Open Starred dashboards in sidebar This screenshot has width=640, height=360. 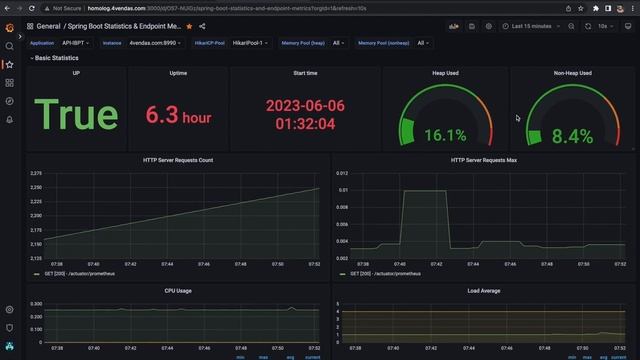click(x=9, y=64)
